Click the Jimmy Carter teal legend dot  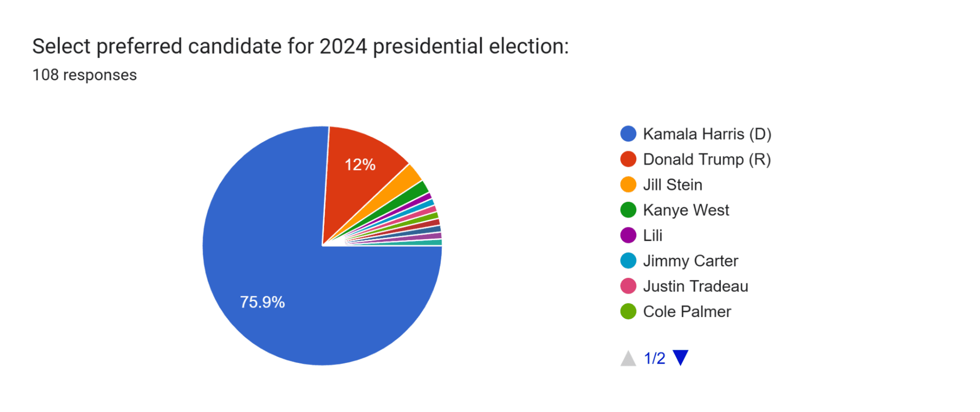(628, 261)
